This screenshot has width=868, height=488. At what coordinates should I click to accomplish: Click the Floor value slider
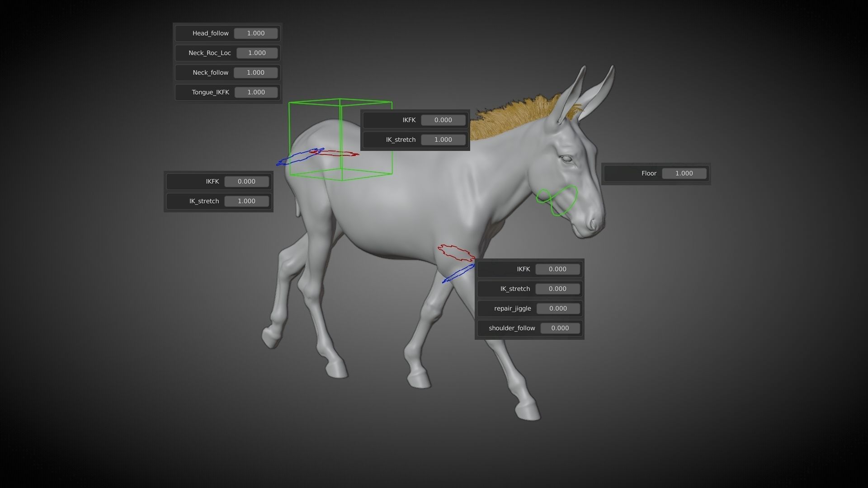(684, 174)
